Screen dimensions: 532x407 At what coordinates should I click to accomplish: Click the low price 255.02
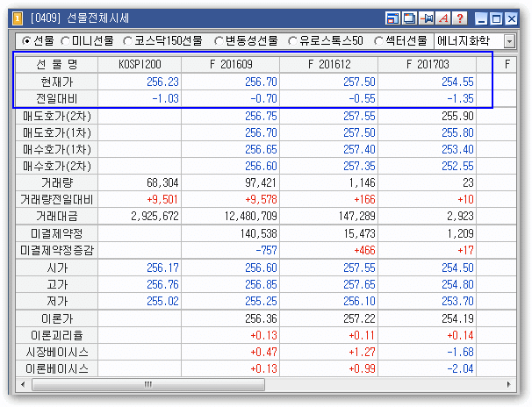tap(162, 301)
